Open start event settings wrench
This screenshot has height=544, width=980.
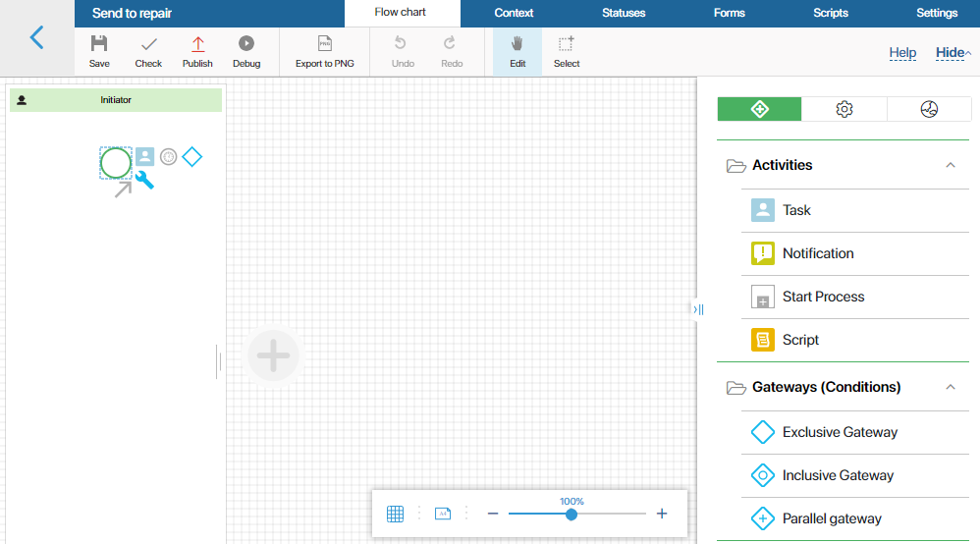pyautogui.click(x=144, y=180)
